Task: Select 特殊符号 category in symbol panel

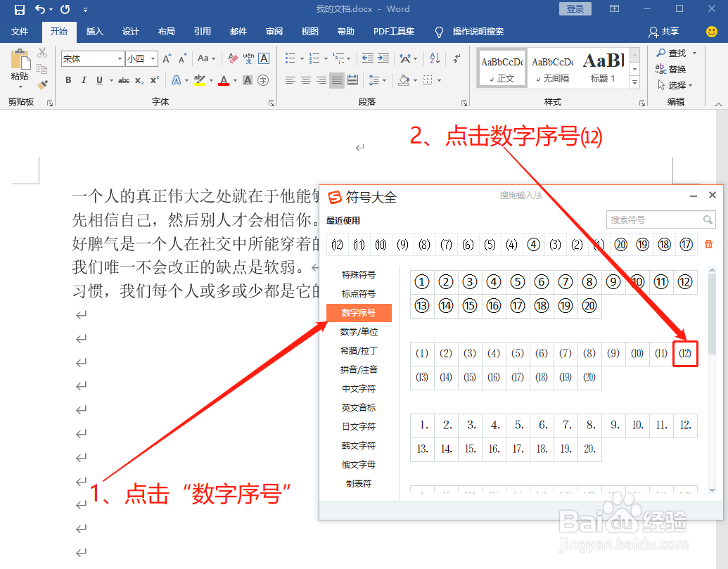Action: 359,275
